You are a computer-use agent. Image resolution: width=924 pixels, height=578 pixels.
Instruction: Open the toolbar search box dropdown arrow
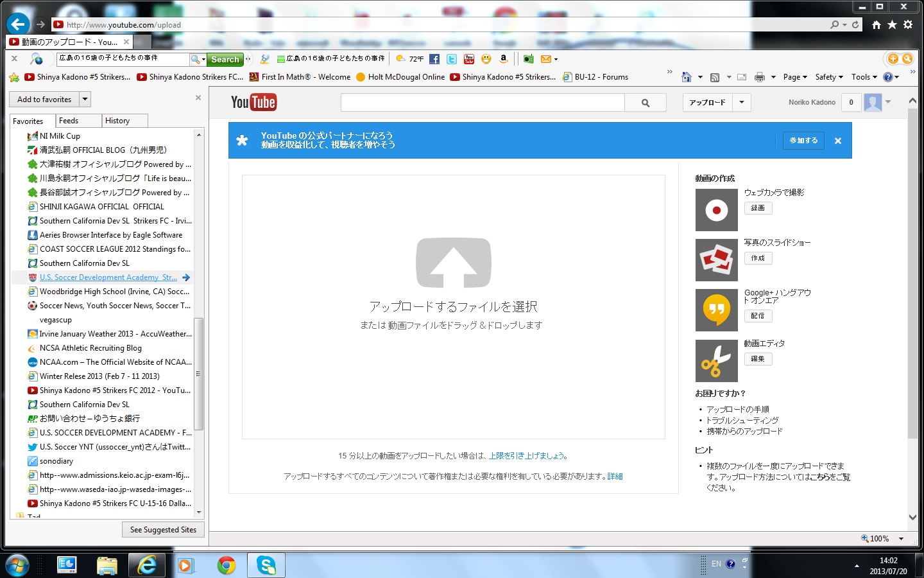tap(204, 59)
